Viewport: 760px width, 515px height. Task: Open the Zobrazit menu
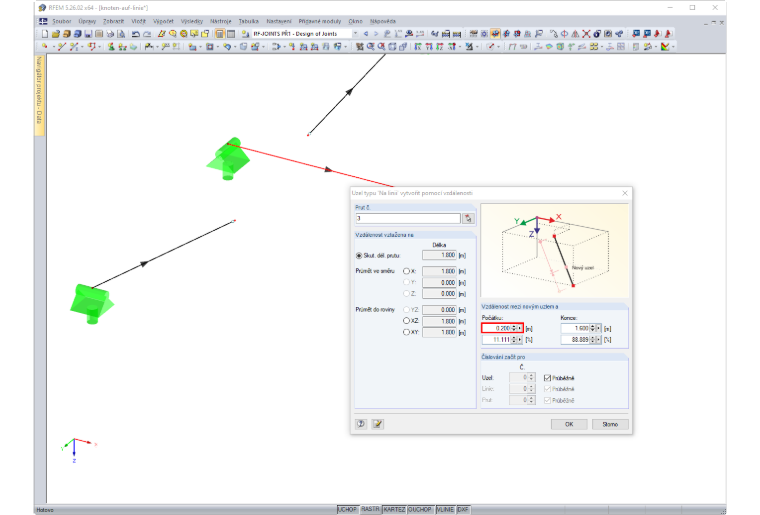(x=113, y=21)
